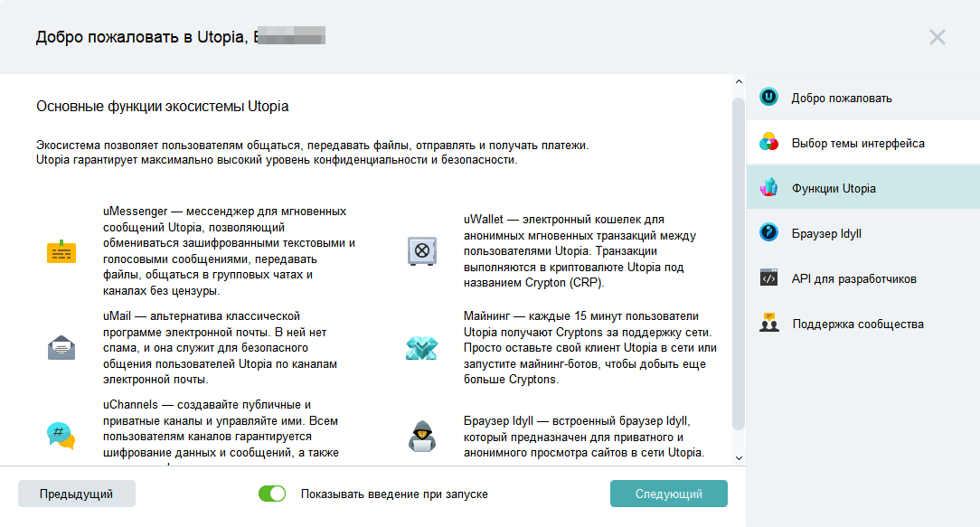Click the vertical scrollbar thumb
This screenshot has height=527, width=980.
(x=738, y=262)
